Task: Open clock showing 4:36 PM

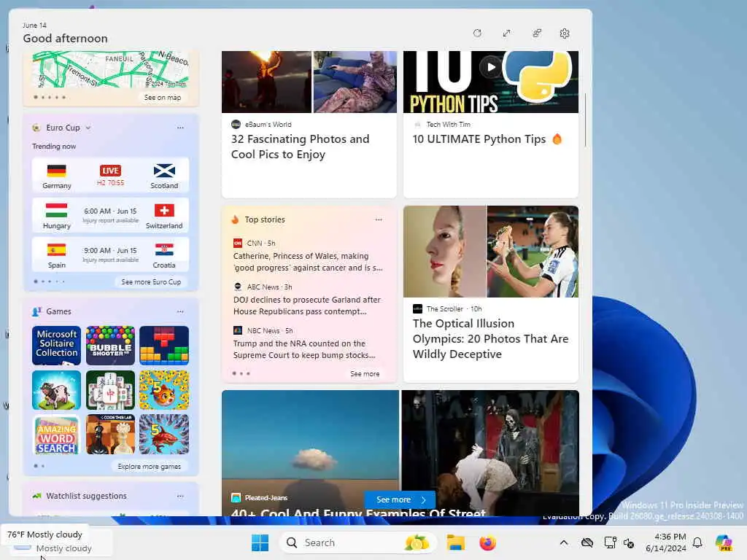Action: (665, 542)
